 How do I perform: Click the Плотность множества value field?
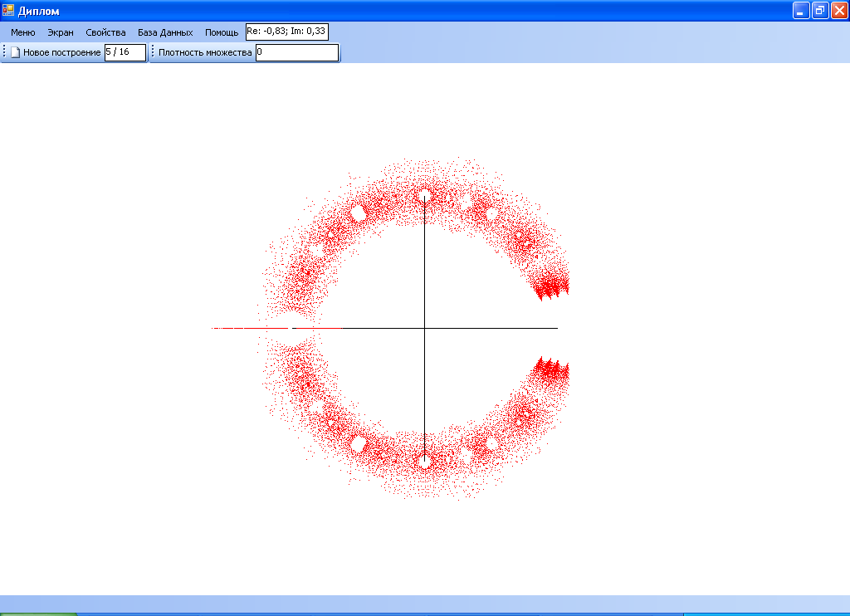296,52
